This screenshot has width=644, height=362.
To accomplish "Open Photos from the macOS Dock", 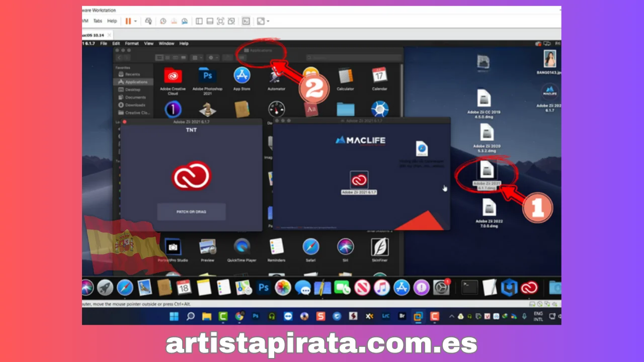I will [x=283, y=288].
